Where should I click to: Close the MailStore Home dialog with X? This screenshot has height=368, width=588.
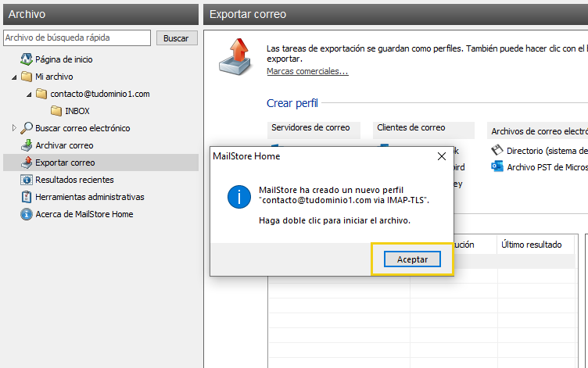pyautogui.click(x=442, y=156)
